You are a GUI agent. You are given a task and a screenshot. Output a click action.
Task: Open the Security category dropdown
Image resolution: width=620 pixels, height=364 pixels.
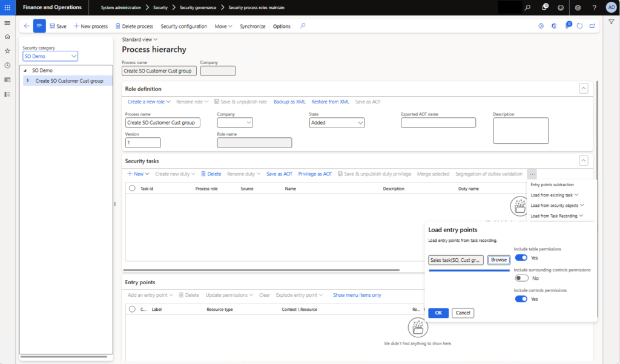[x=50, y=56]
